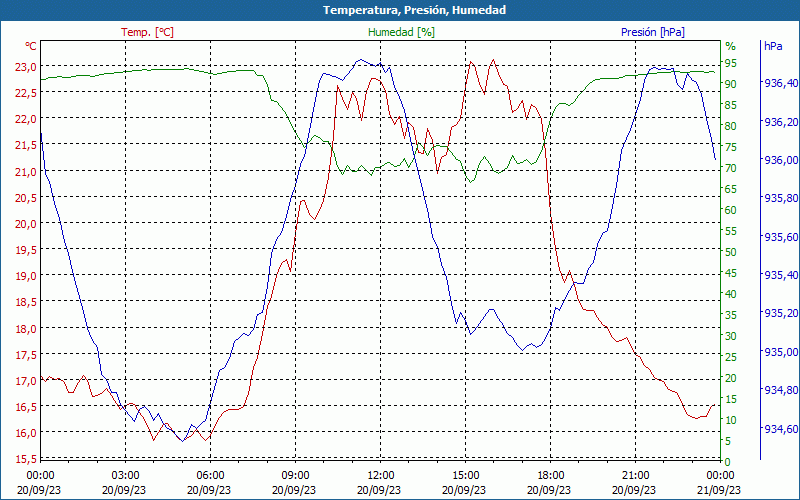Click the 06:00 time axis label
Screen dimensions: 800x500
[210, 476]
